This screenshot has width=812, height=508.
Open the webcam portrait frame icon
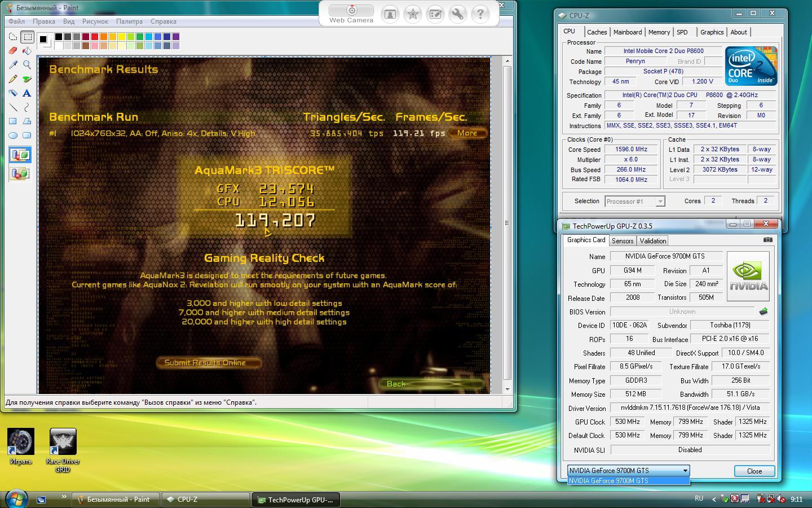390,14
